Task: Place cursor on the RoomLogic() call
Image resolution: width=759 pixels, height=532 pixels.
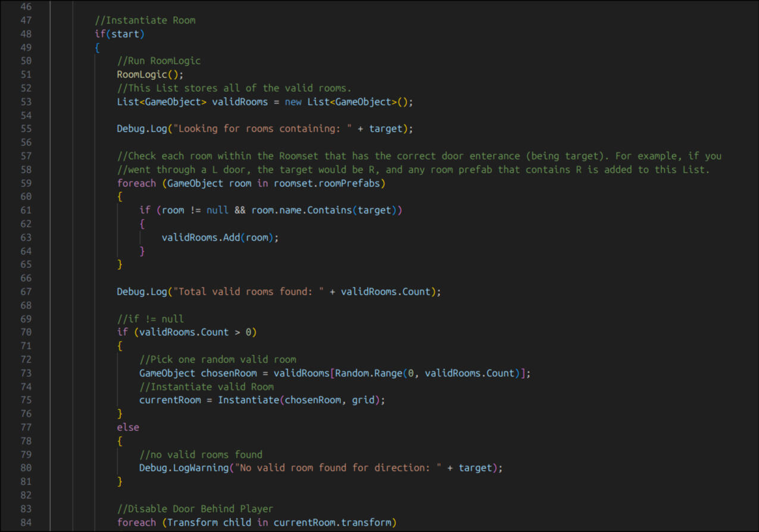Action: click(x=149, y=74)
